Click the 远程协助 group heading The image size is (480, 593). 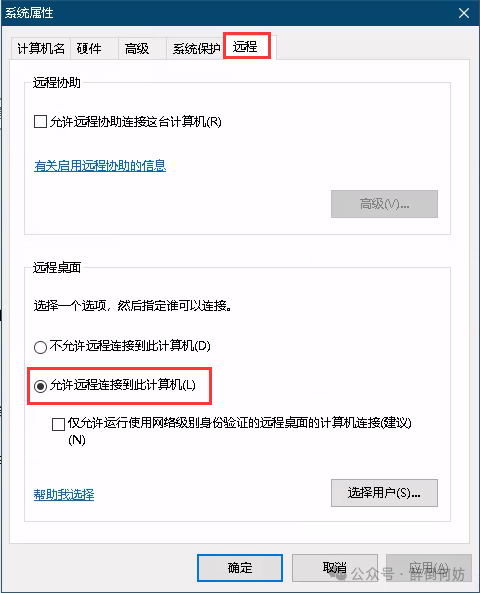tap(57, 82)
